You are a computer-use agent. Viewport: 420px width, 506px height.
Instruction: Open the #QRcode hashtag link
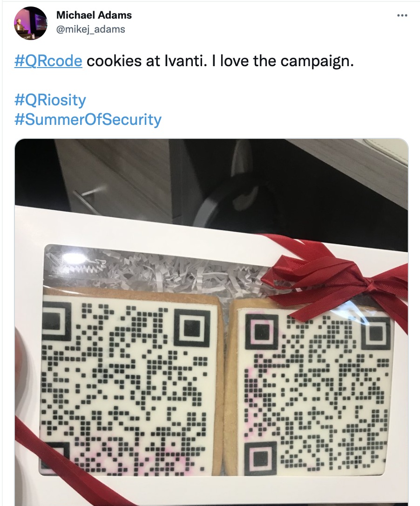pyautogui.click(x=48, y=61)
